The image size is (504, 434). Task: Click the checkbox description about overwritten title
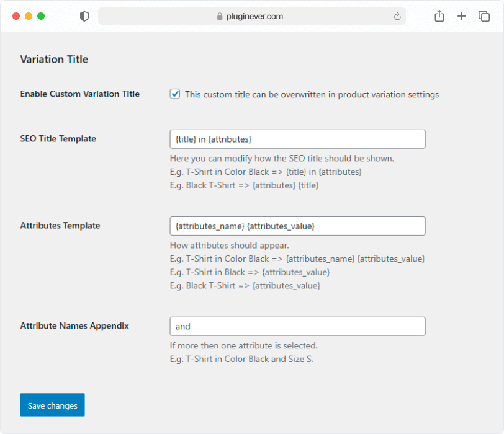pyautogui.click(x=312, y=95)
